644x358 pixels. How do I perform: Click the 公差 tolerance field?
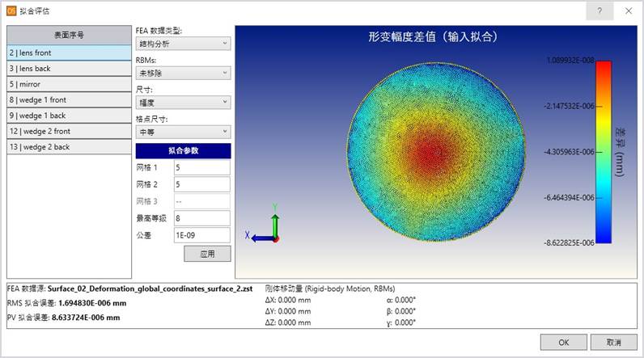click(x=202, y=235)
